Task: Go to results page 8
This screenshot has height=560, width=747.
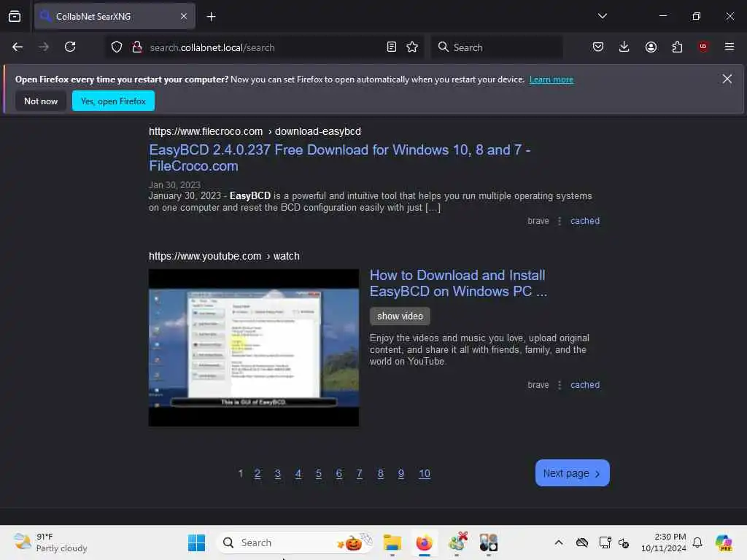Action: tap(381, 473)
